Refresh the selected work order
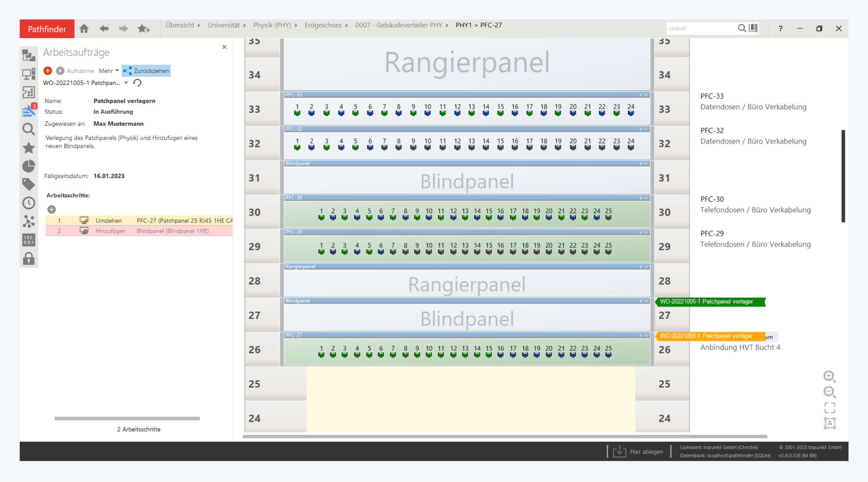 tap(138, 83)
